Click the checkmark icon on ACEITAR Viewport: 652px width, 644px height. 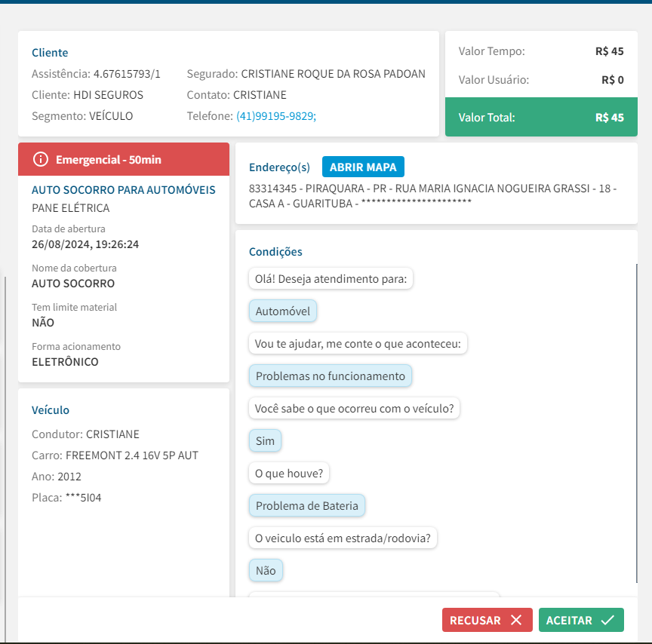pos(607,620)
